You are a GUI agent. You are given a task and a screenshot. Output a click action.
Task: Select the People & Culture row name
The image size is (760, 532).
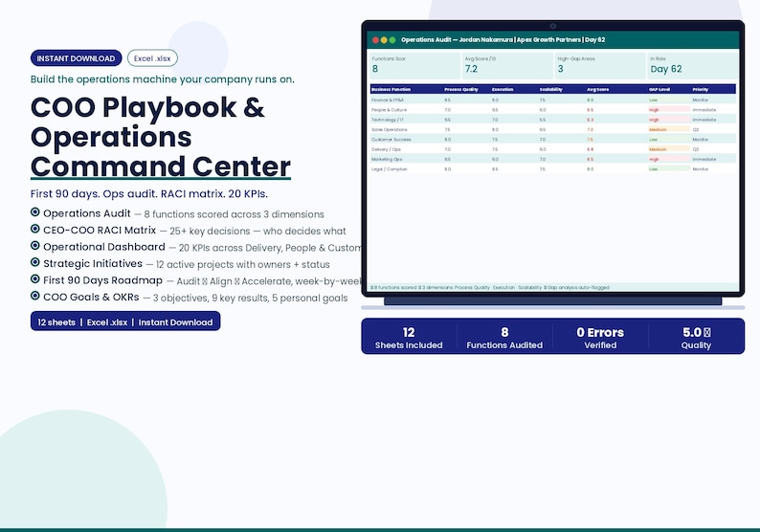[389, 110]
